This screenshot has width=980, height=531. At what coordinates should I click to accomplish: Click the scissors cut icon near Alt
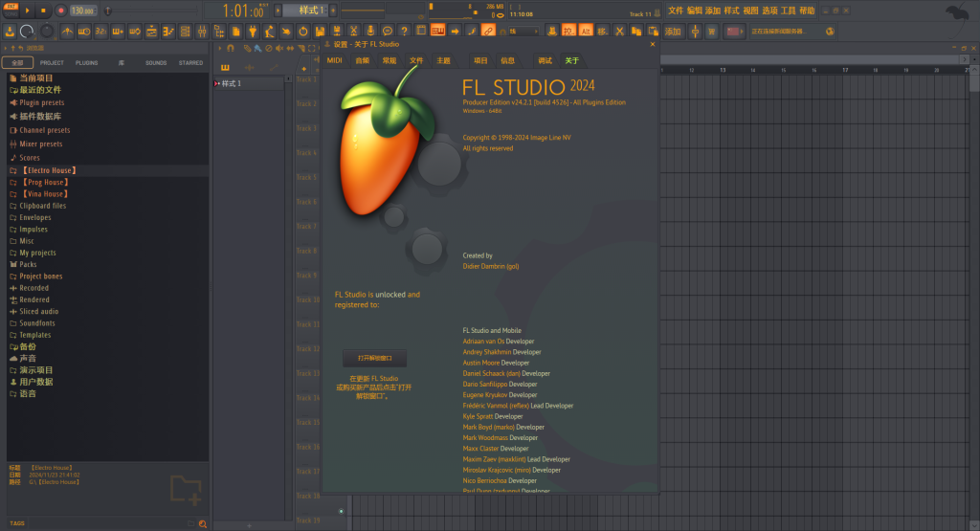[x=619, y=32]
